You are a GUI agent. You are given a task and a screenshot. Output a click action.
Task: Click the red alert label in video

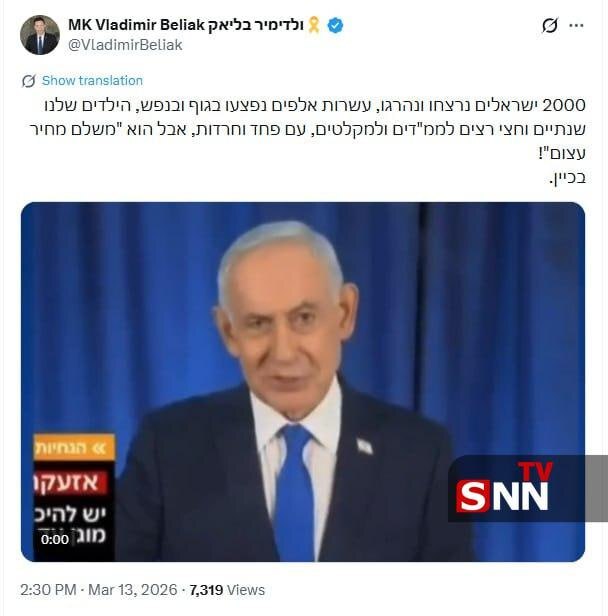click(71, 482)
